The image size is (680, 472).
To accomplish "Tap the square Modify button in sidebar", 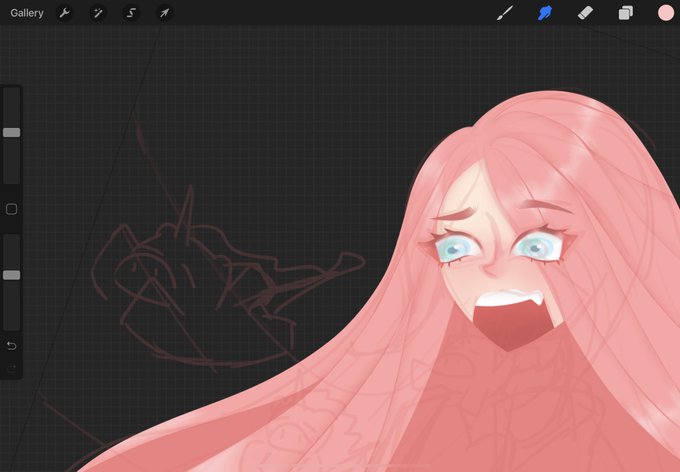I will [x=12, y=210].
